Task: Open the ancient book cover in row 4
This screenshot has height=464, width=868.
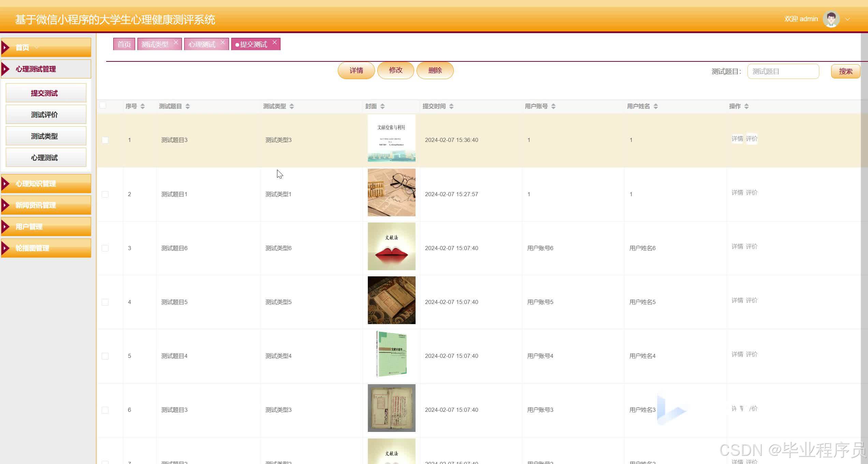Action: pos(392,300)
